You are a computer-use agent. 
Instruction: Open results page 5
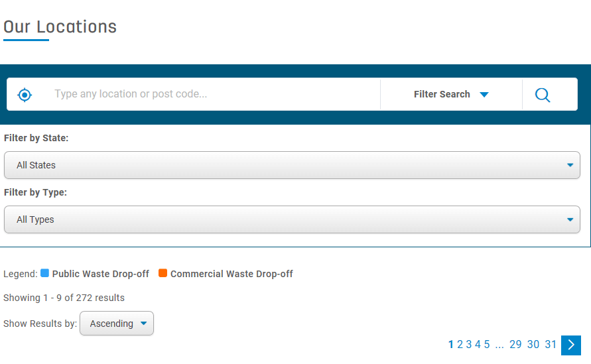(487, 344)
